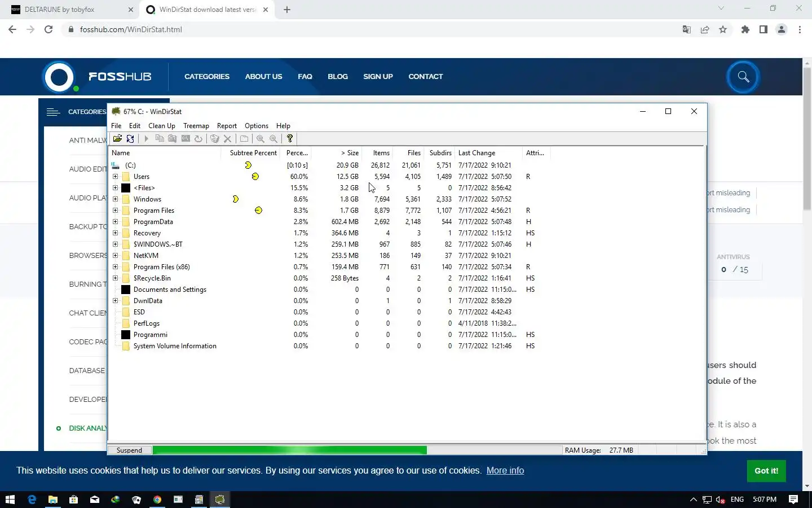
Task: Click the gray folder icon beside the delete X
Action: click(x=244, y=138)
